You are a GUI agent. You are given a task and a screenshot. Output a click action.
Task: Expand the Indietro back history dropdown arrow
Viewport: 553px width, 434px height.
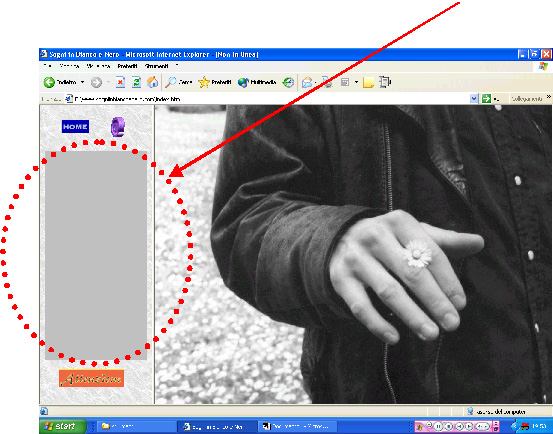[x=82, y=82]
